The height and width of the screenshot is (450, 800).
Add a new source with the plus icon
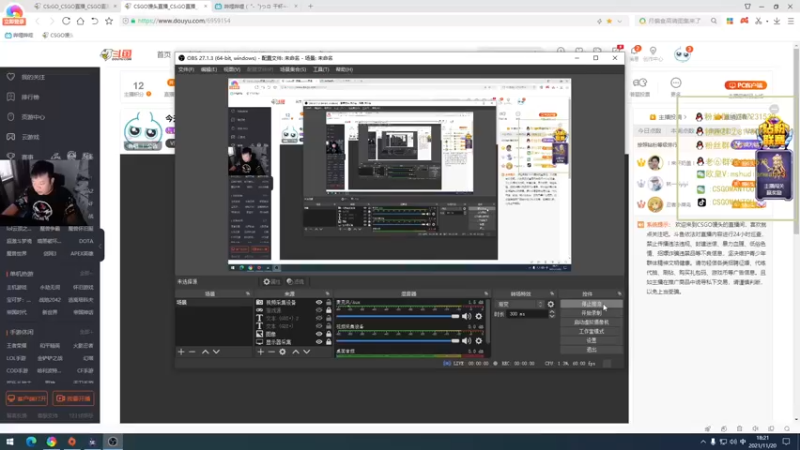[x=261, y=352]
